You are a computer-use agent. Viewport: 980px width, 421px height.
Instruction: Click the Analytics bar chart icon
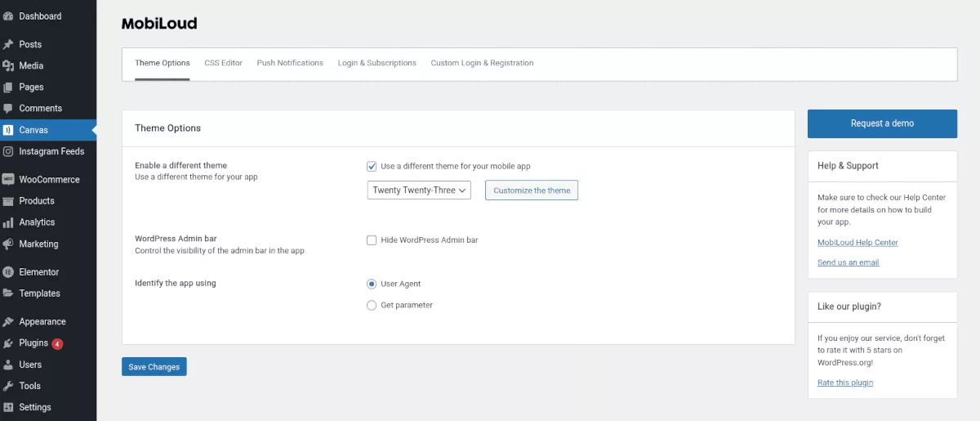pos(8,222)
